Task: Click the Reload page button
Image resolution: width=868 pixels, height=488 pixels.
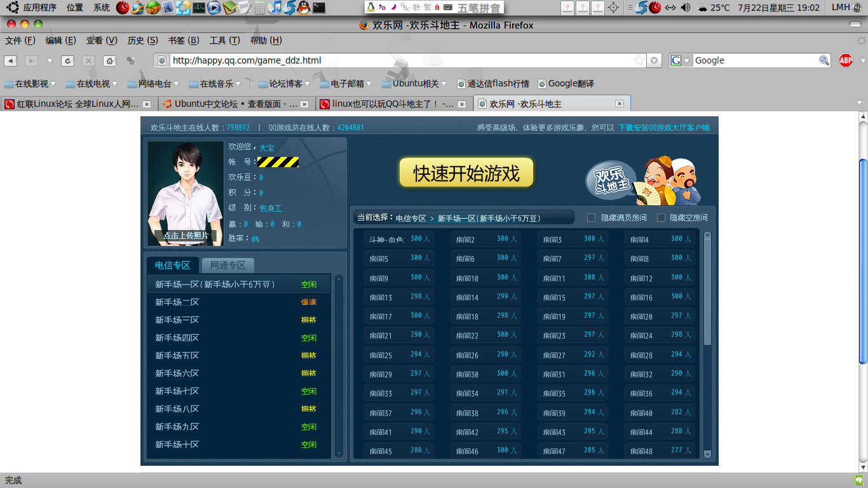Action: coord(67,61)
